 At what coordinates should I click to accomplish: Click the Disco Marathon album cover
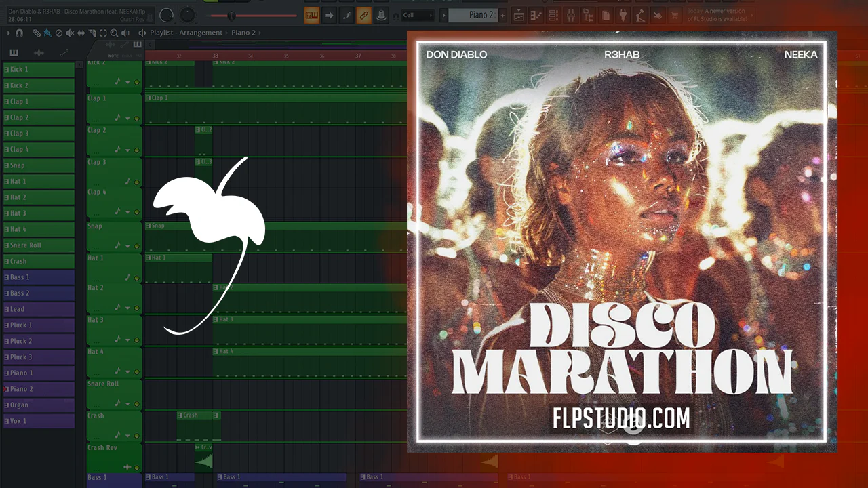tap(622, 241)
